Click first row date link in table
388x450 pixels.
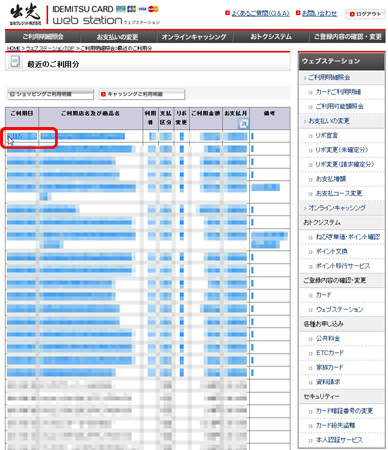pos(21,136)
